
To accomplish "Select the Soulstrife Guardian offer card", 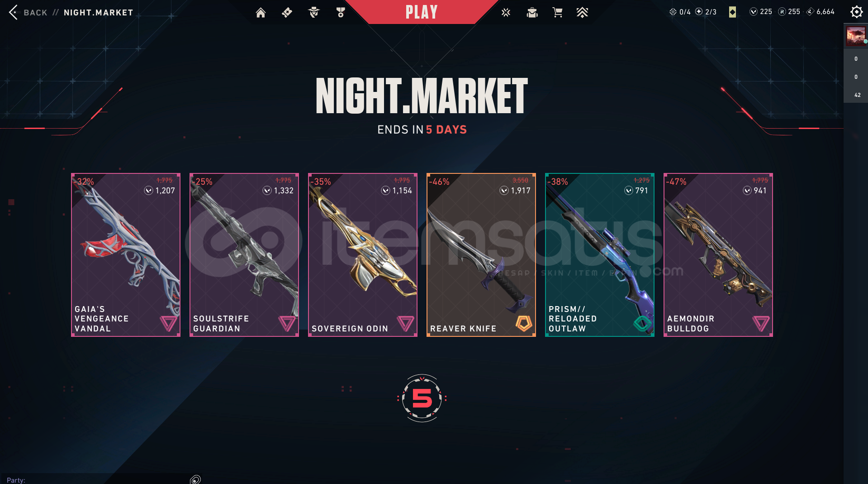I will [244, 255].
